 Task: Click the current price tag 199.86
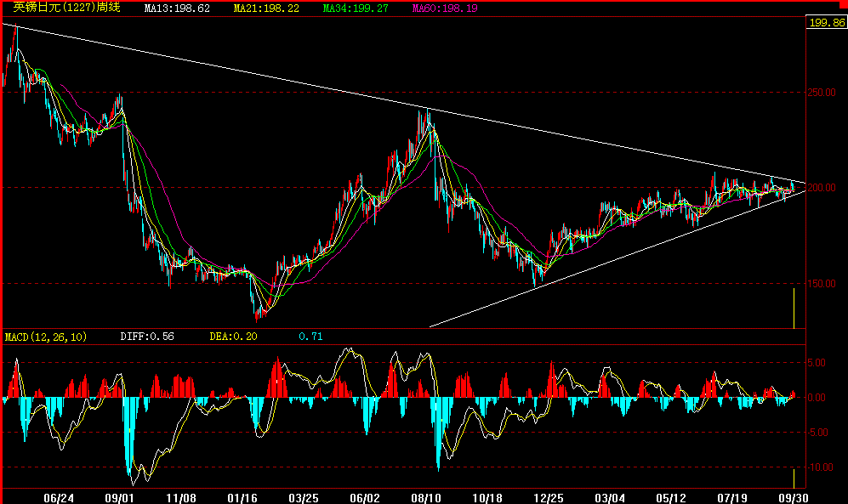coord(827,23)
